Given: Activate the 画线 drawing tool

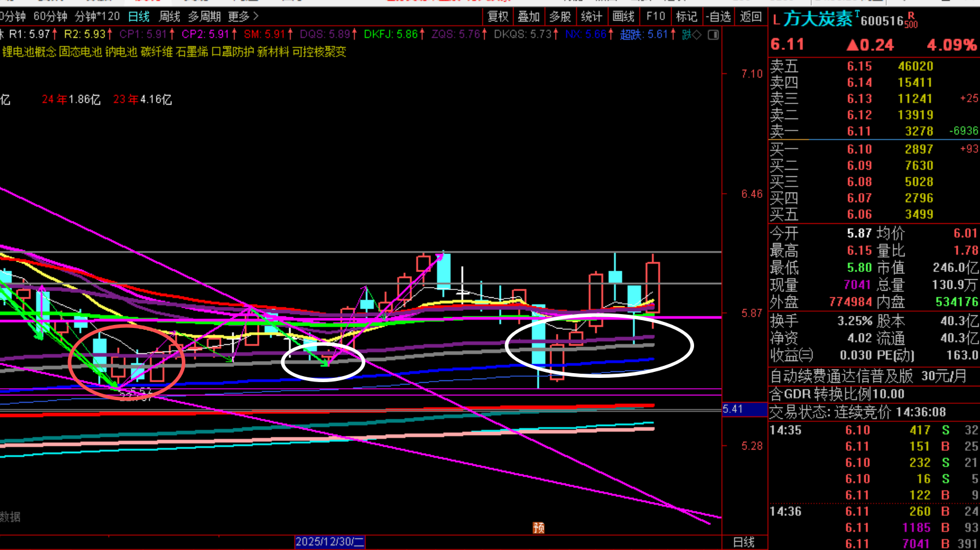Looking at the screenshot, I should (624, 16).
